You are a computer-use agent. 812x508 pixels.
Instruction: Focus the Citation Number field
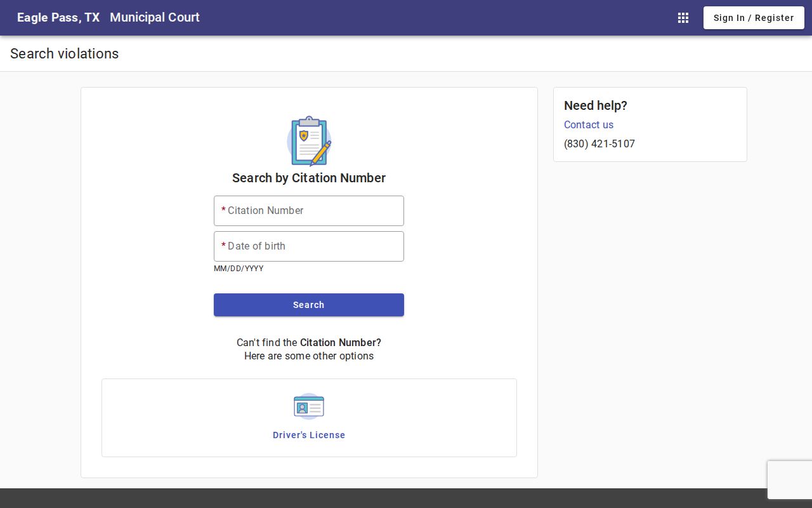click(309, 211)
